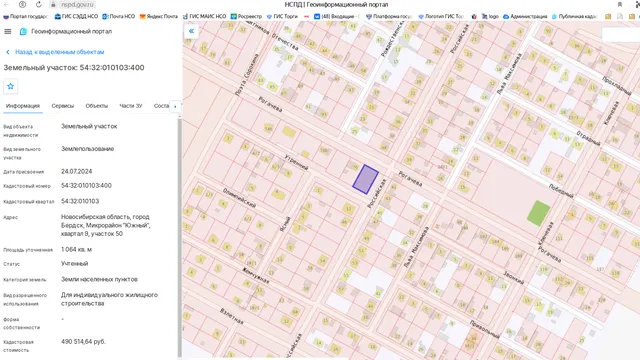Open ГИС СЭДД НСО bookmark
Image resolution: width=640 pixels, height=360 pixels.
pos(76,16)
